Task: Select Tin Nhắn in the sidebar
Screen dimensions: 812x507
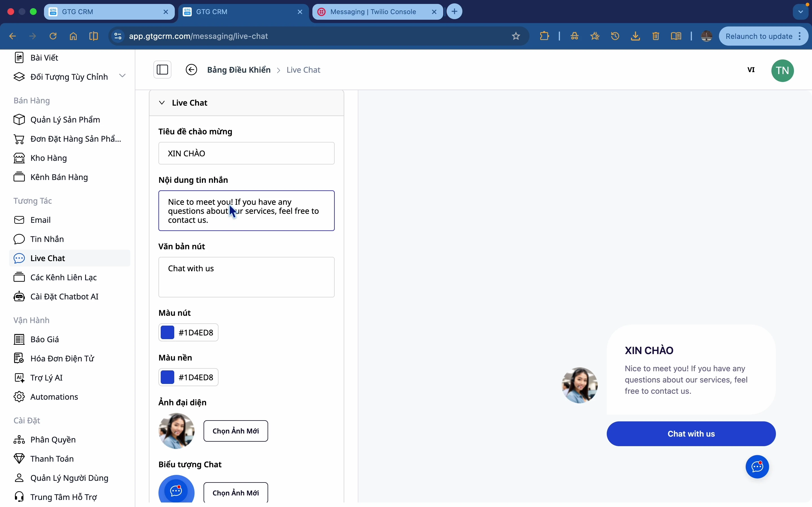Action: coord(47,239)
